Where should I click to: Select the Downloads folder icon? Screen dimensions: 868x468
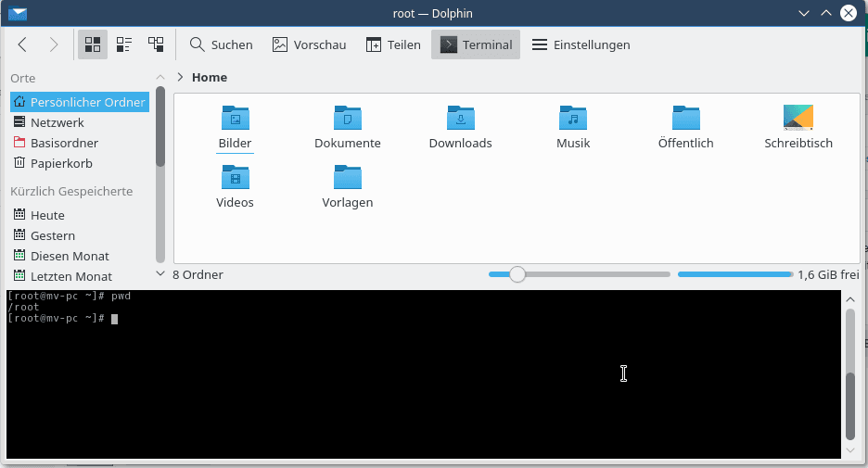pyautogui.click(x=461, y=118)
